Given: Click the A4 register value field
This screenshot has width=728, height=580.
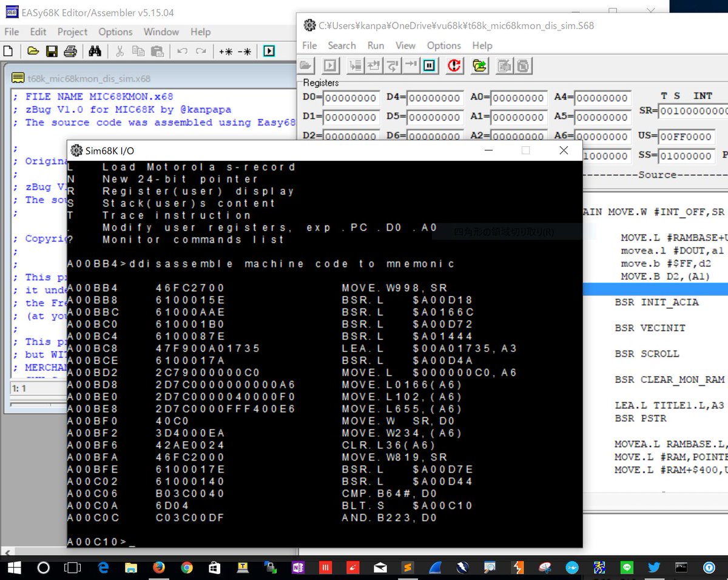Looking at the screenshot, I should [602, 98].
